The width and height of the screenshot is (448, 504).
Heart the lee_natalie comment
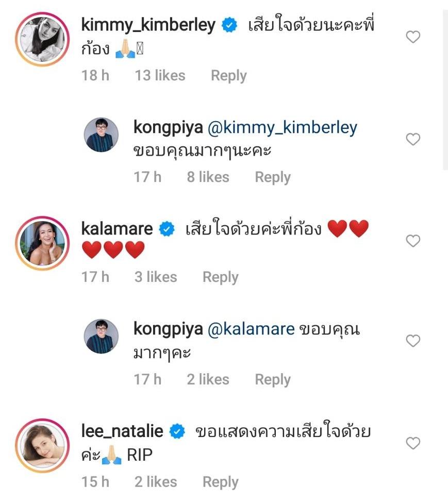[x=413, y=443]
